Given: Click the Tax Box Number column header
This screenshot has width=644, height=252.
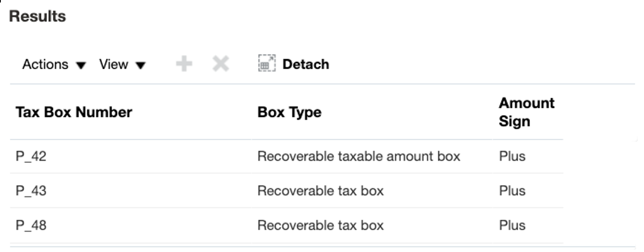Looking at the screenshot, I should click(x=73, y=112).
